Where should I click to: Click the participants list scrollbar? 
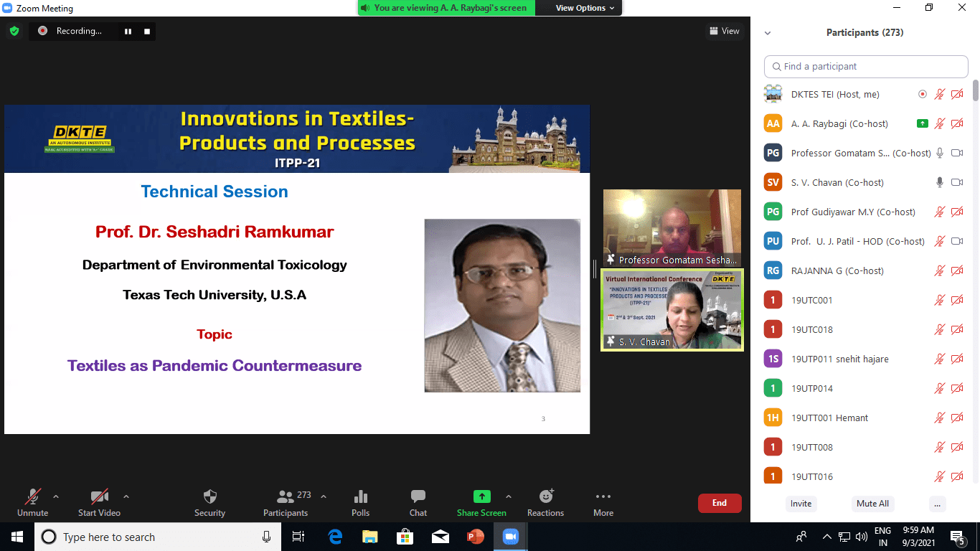[x=976, y=90]
